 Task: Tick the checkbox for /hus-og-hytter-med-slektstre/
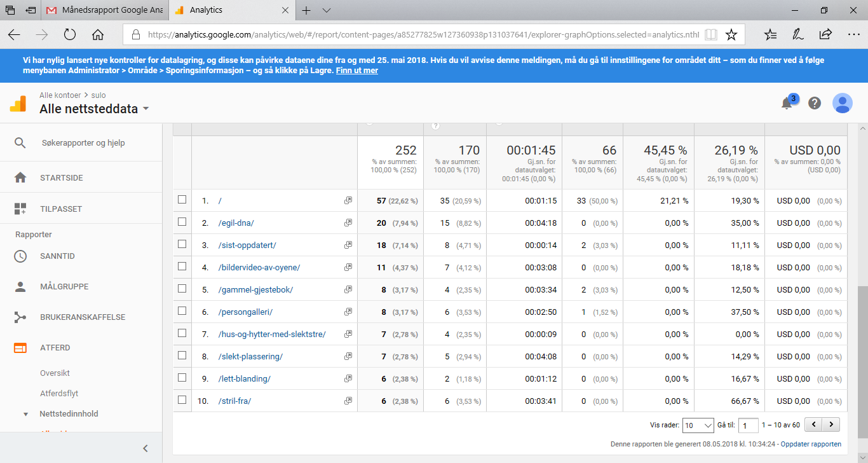tap(182, 333)
